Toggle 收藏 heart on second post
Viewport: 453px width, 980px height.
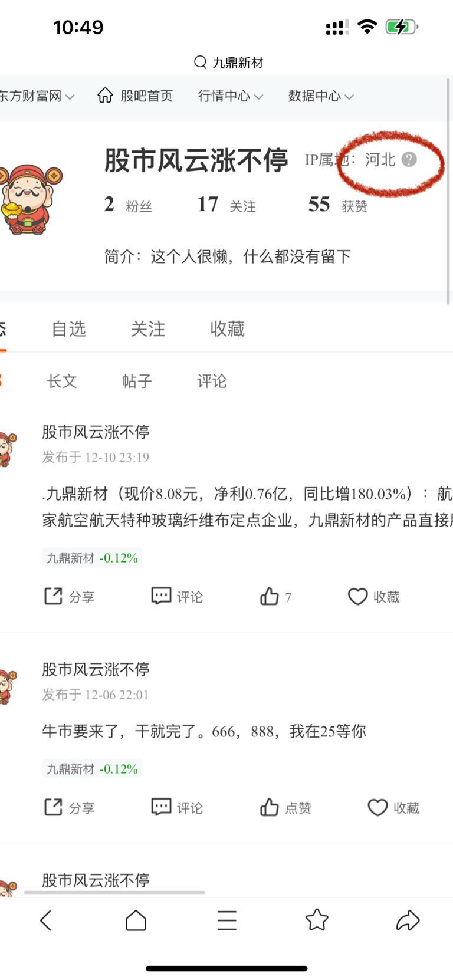coord(393,807)
